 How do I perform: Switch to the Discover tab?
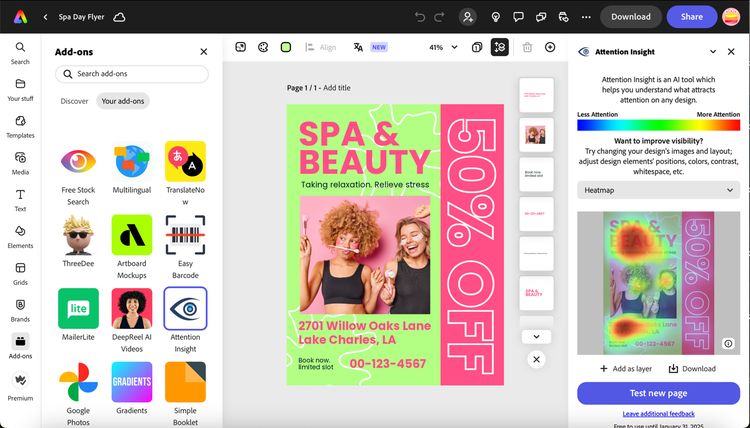[74, 101]
